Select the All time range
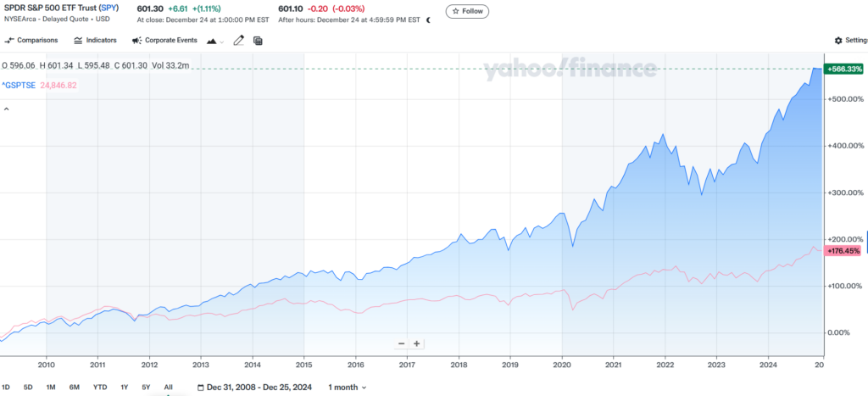Viewport: 868px width, 396px height. pos(168,388)
